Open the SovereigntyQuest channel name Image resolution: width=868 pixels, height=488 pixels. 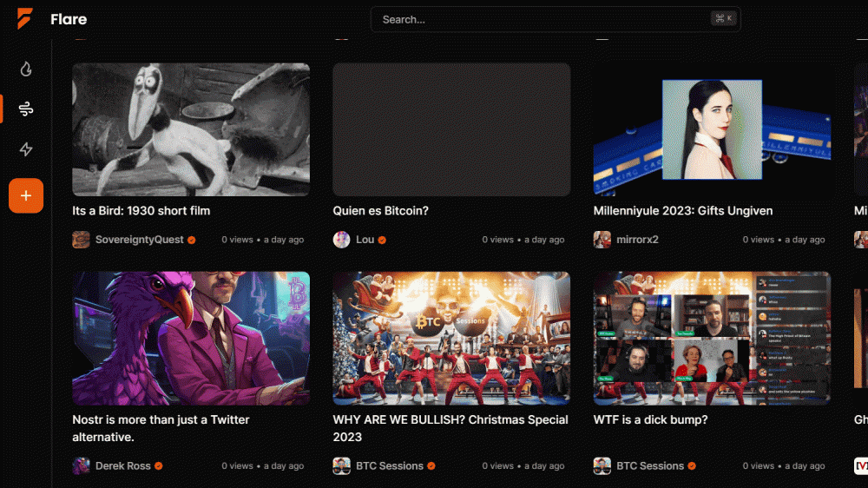tap(139, 240)
